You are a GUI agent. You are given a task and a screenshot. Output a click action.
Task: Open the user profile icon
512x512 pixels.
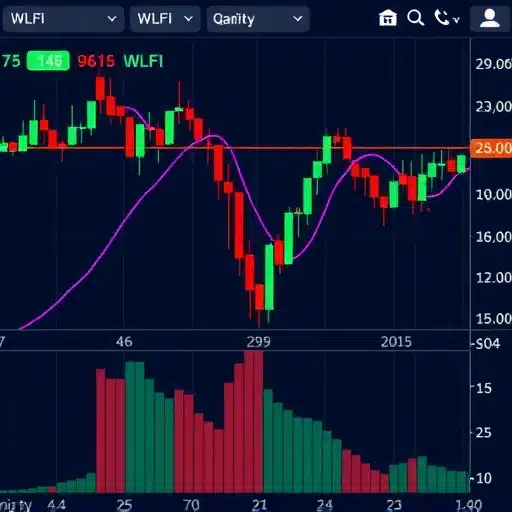click(x=489, y=19)
